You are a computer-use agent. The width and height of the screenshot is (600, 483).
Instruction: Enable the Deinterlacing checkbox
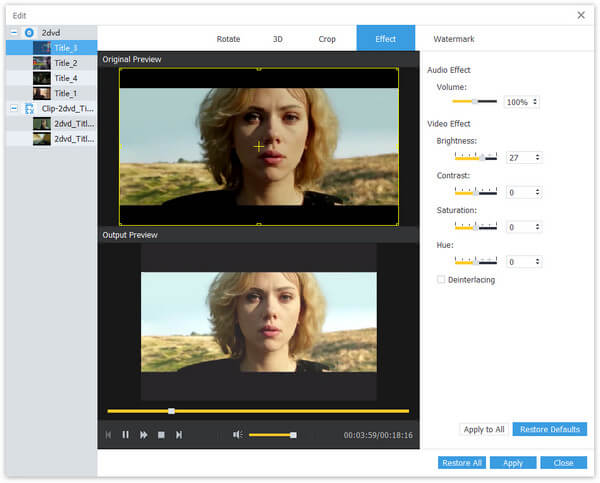(x=441, y=280)
